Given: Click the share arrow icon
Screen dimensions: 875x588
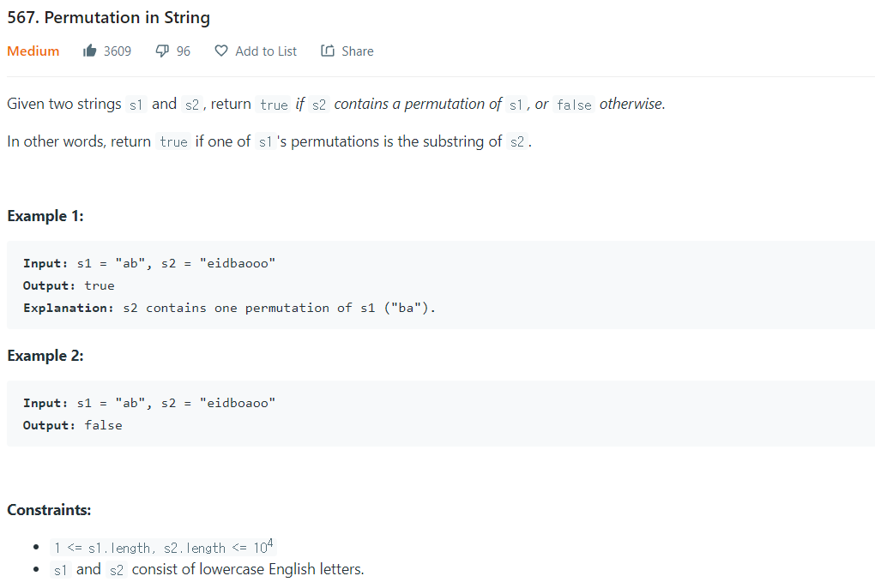Looking at the screenshot, I should coord(328,51).
